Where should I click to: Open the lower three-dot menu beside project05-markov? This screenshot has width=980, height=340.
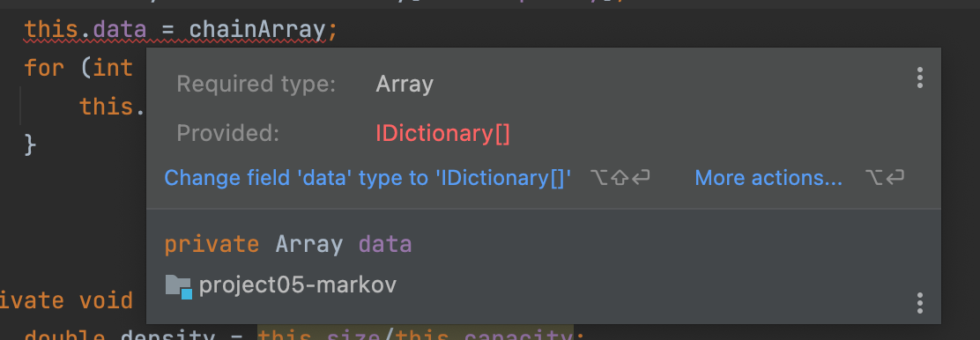pos(919,302)
